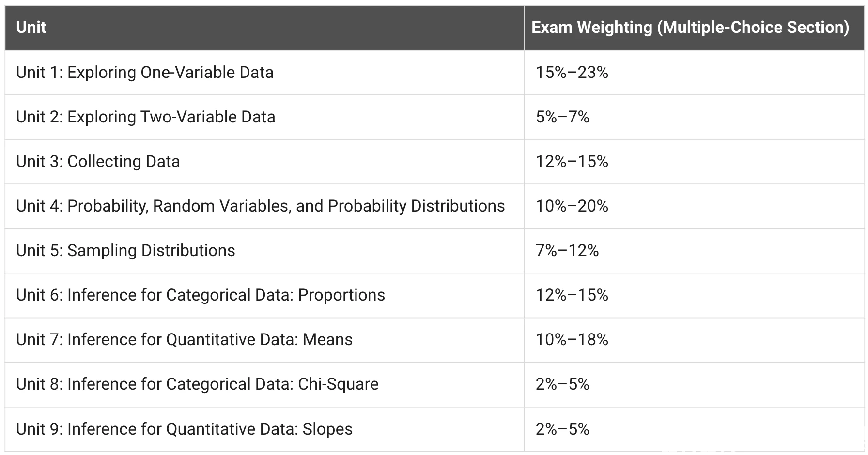
Task: Select "Unit 2: Exploring Two-Variable Data" cell
Action: pos(145,117)
